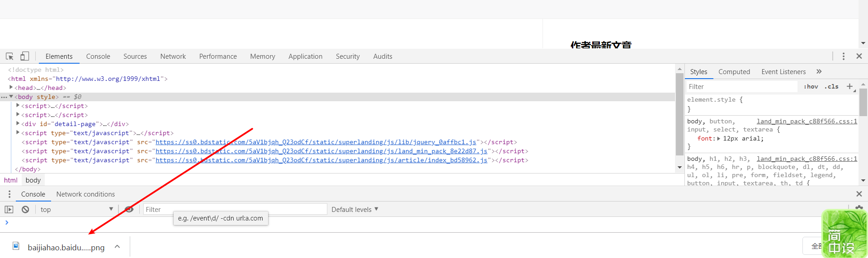Toggle the device toolbar icon
The width and height of the screenshot is (868, 258).
[x=24, y=56]
